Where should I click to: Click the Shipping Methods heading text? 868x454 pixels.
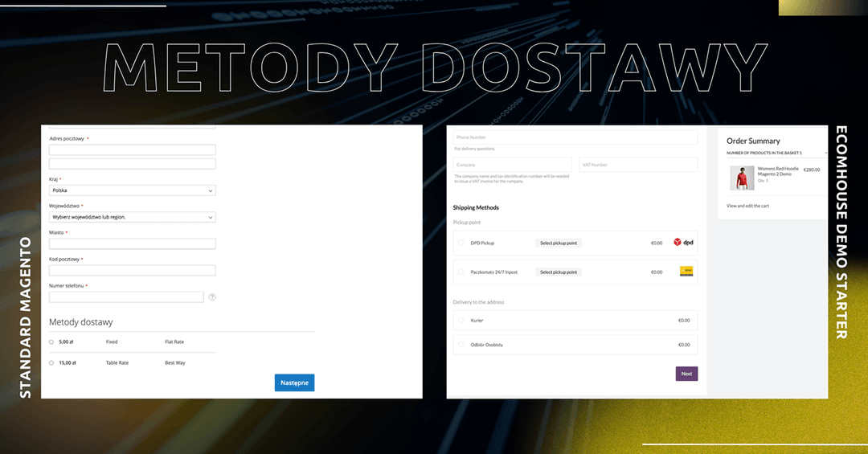(x=476, y=207)
